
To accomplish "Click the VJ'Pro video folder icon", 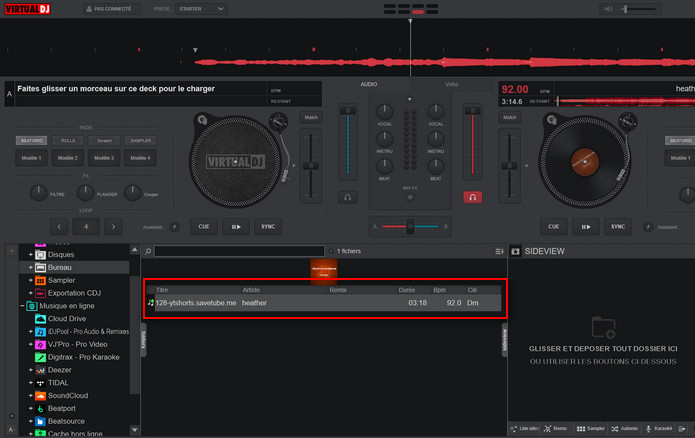I will 40,344.
